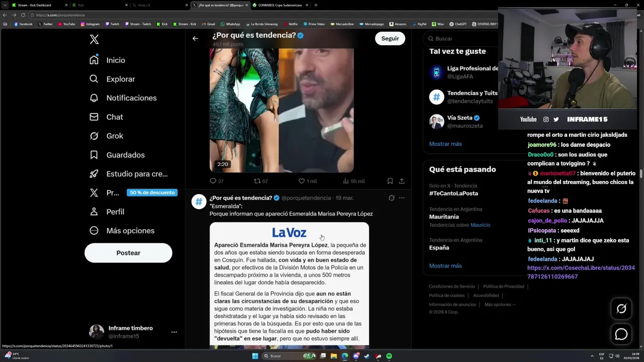Share the video post
This screenshot has height=362, width=644.
[x=401, y=181]
